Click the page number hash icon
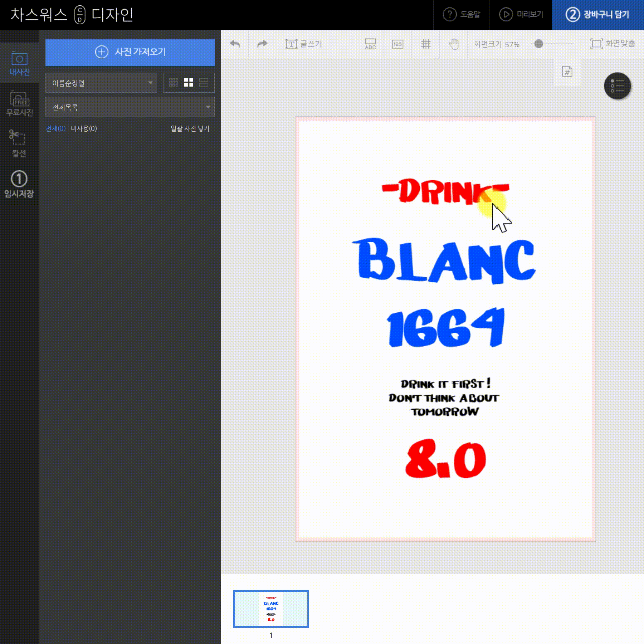The image size is (644, 644). click(x=567, y=72)
